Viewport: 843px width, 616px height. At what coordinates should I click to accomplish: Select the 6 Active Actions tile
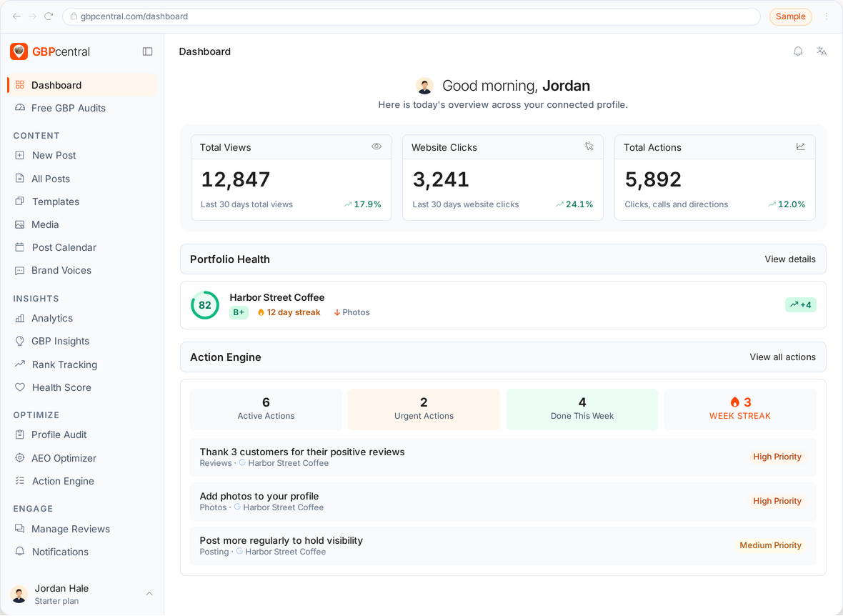[266, 409]
